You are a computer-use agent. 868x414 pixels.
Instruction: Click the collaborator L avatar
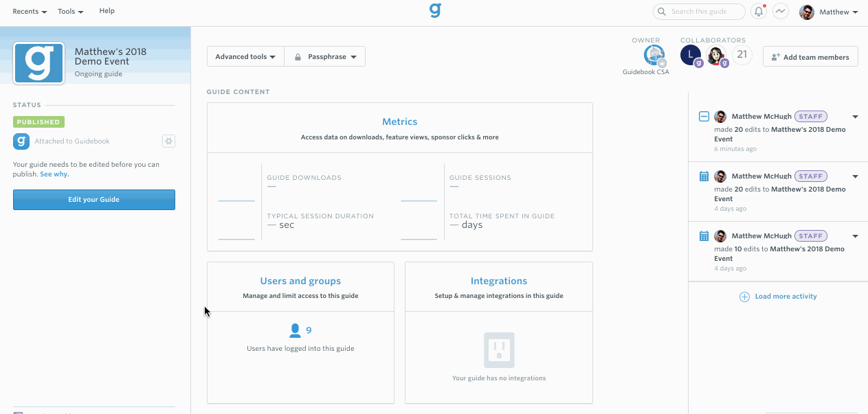pyautogui.click(x=691, y=56)
